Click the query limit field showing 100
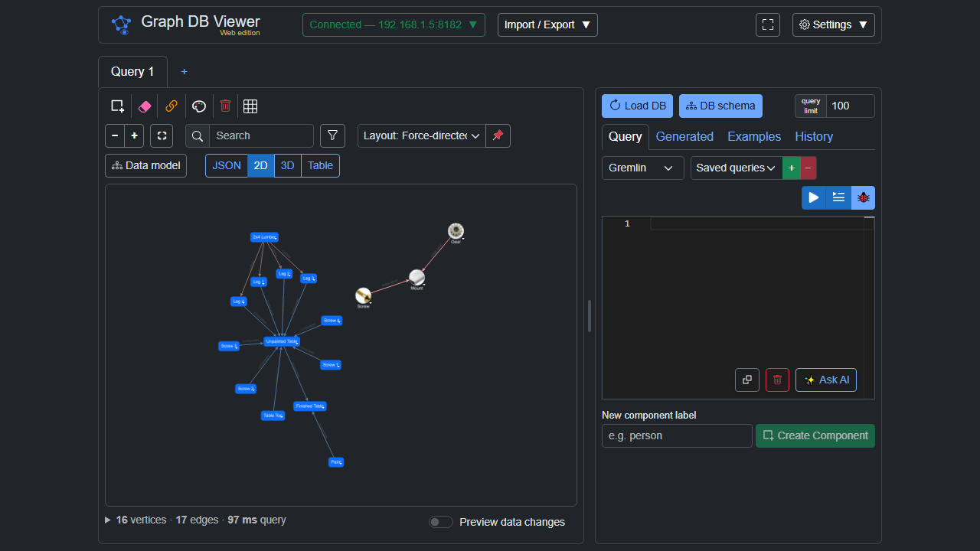The height and width of the screenshot is (551, 980). tap(850, 106)
